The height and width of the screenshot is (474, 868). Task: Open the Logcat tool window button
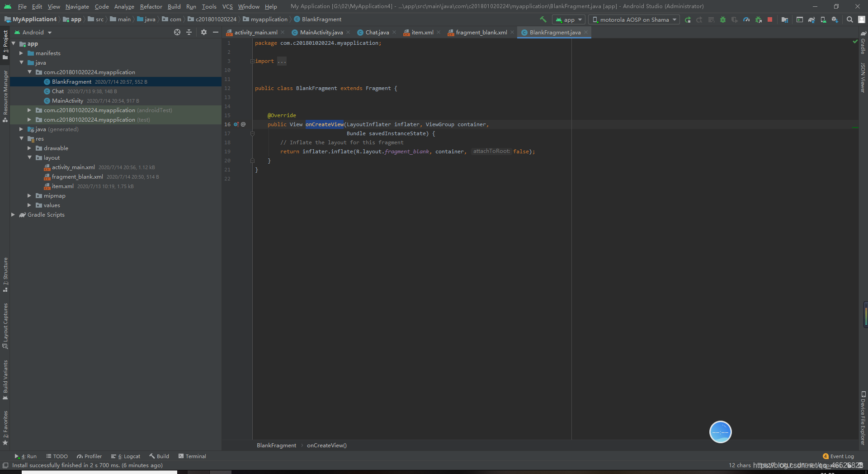click(126, 456)
